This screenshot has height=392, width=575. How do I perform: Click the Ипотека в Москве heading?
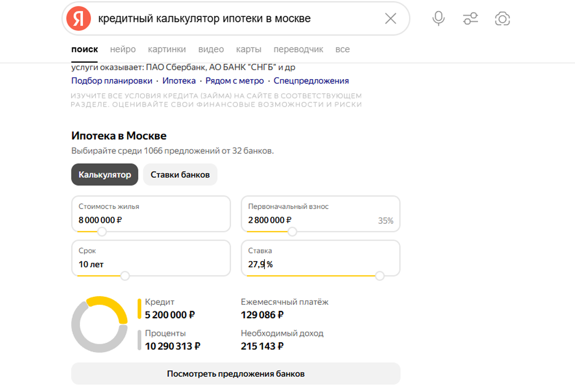[119, 136]
